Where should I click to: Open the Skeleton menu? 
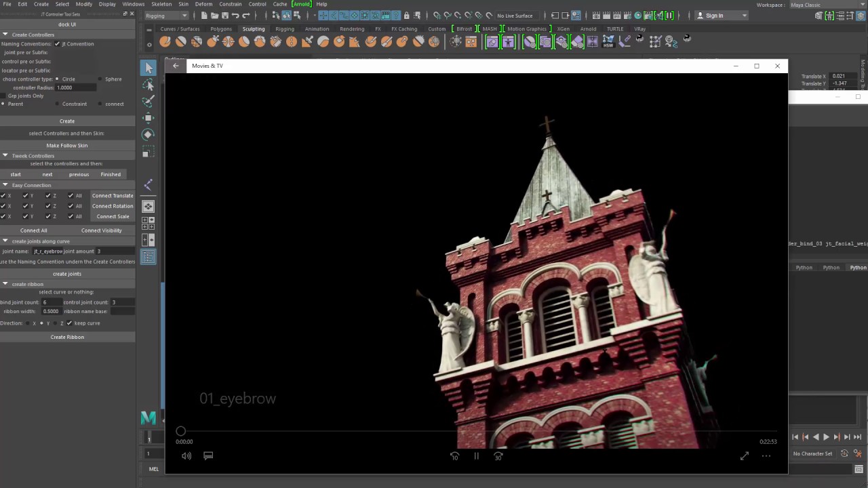pyautogui.click(x=161, y=4)
